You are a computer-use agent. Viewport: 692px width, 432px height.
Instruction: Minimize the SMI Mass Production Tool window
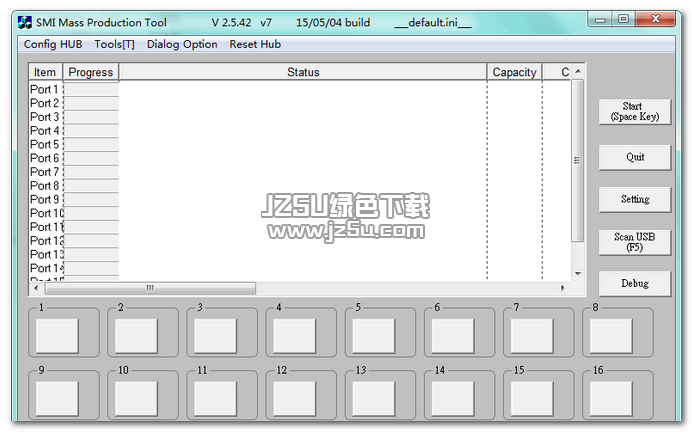point(600,19)
